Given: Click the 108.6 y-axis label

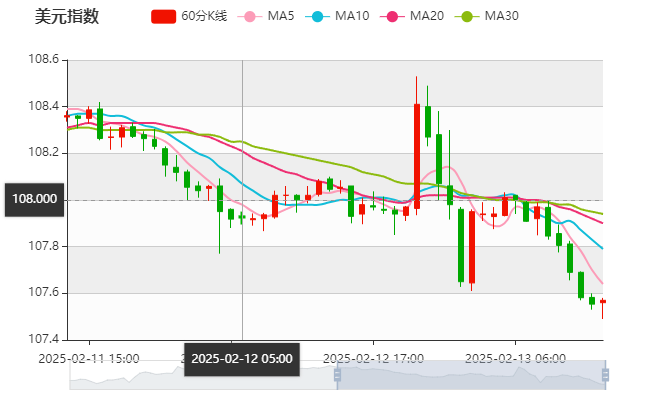Looking at the screenshot, I should click(x=44, y=59).
